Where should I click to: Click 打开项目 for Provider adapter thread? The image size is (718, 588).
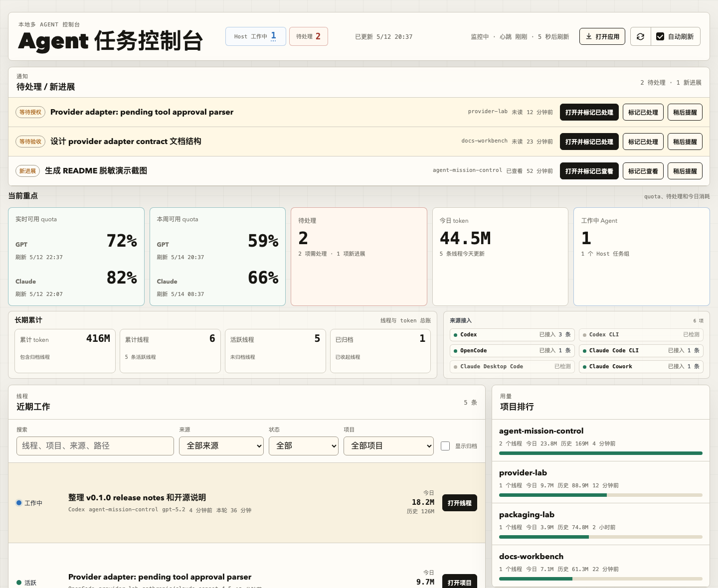point(460,582)
